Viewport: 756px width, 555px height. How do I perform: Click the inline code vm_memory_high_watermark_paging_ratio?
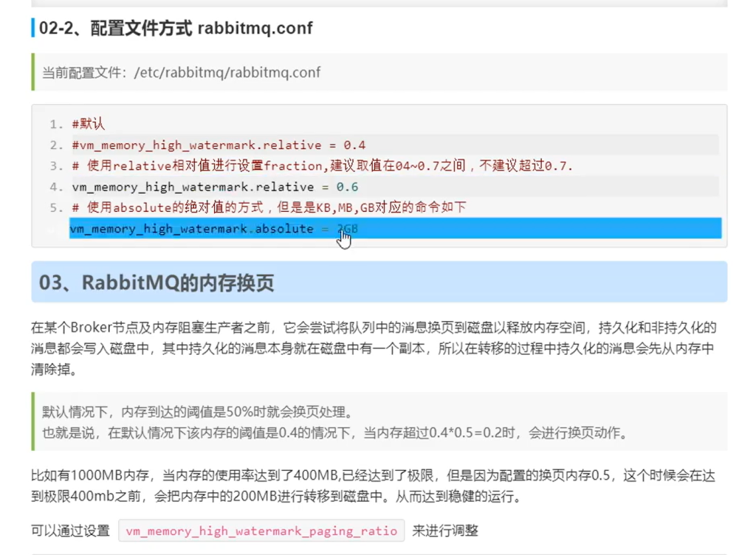pyautogui.click(x=261, y=531)
